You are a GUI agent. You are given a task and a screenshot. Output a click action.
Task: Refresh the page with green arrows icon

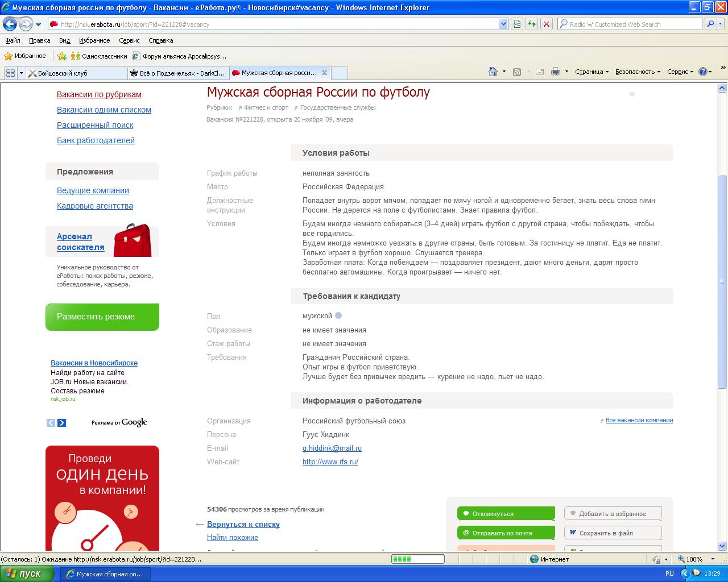coord(532,24)
